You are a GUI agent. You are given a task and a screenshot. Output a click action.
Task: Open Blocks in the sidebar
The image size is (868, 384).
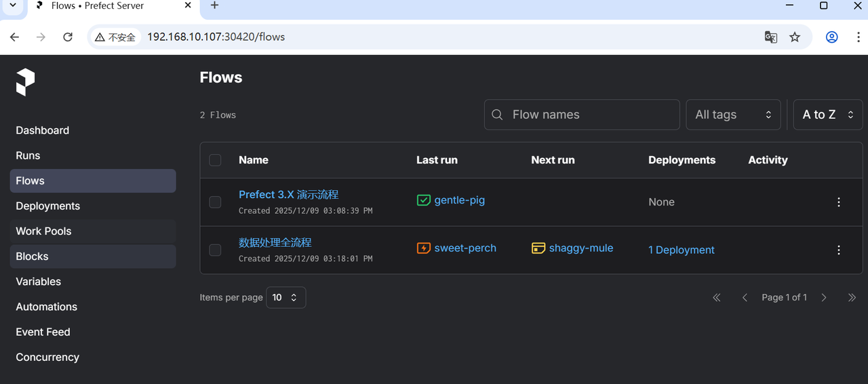92,256
